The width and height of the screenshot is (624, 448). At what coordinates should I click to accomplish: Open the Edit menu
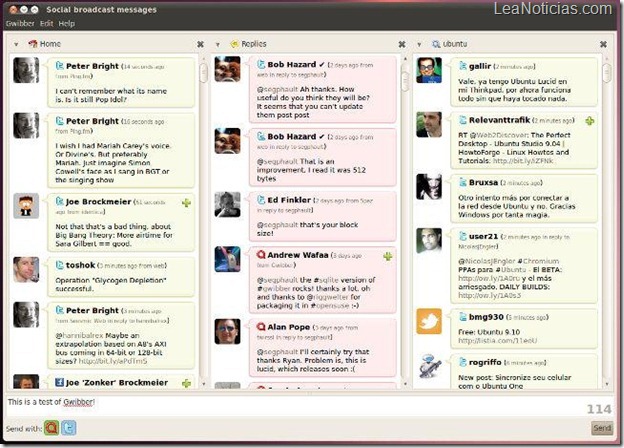click(47, 24)
